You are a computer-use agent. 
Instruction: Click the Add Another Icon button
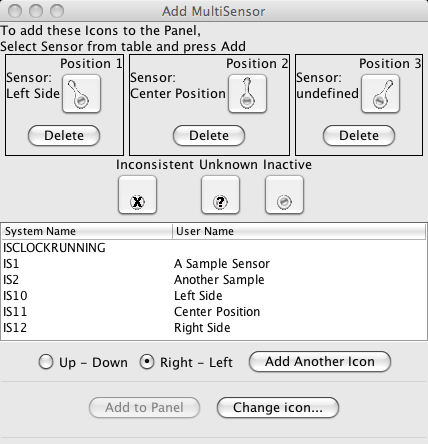[320, 362]
